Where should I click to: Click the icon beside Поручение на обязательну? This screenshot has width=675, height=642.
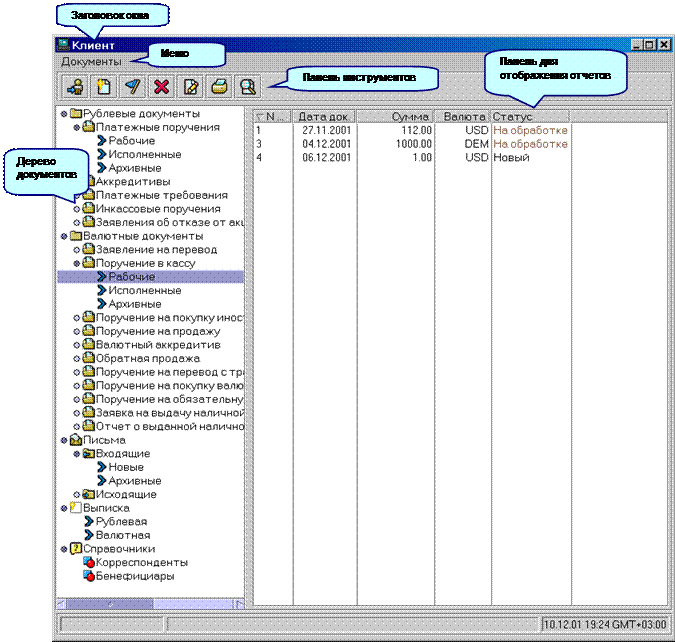click(x=89, y=399)
